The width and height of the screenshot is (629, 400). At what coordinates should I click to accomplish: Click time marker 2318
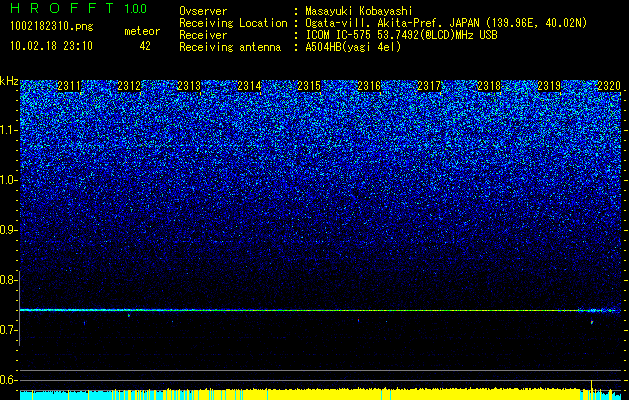[489, 86]
